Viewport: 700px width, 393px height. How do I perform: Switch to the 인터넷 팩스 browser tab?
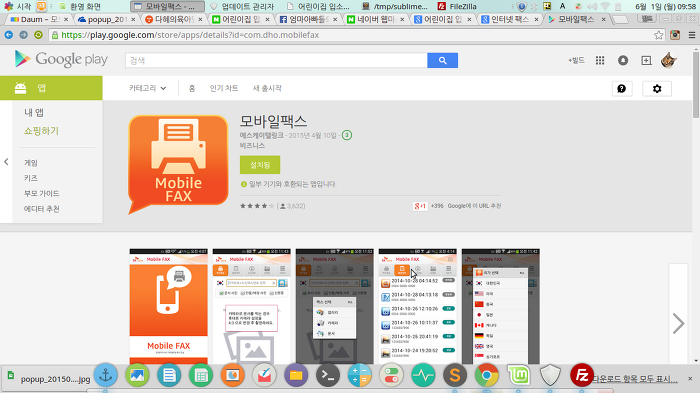point(510,19)
